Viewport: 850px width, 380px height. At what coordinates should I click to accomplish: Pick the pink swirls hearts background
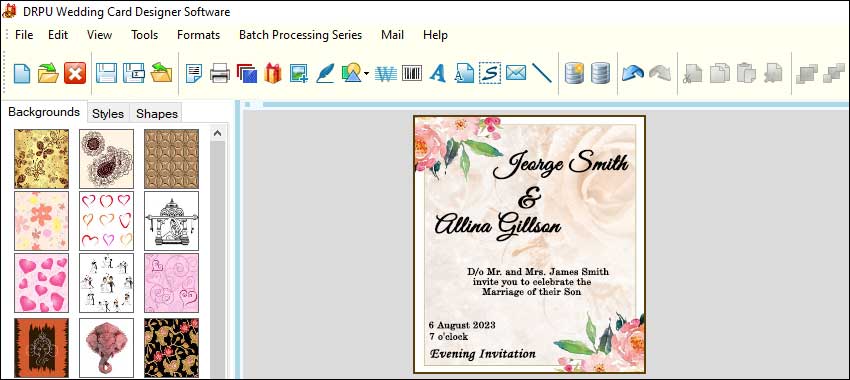(x=171, y=283)
